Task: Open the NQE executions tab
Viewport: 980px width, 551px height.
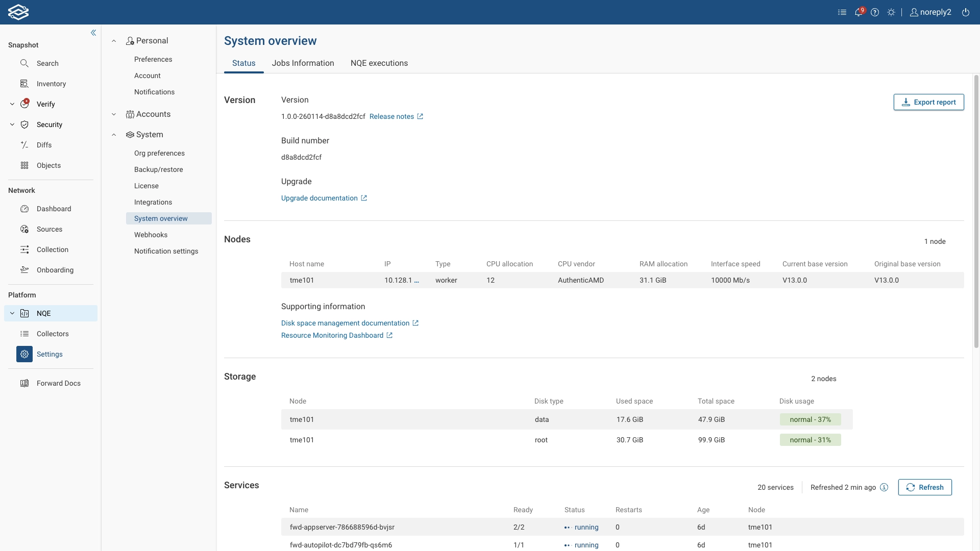Action: pos(379,63)
